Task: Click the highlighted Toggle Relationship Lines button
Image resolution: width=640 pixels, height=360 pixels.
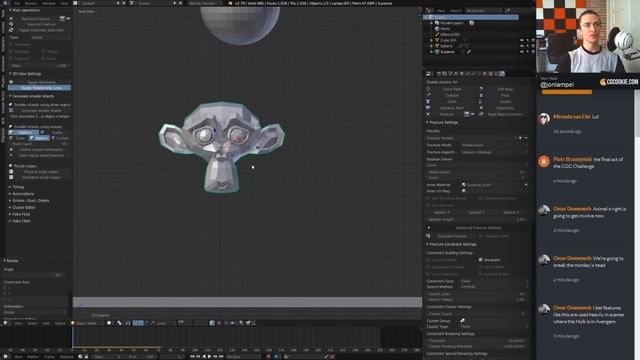Action: 40,88
